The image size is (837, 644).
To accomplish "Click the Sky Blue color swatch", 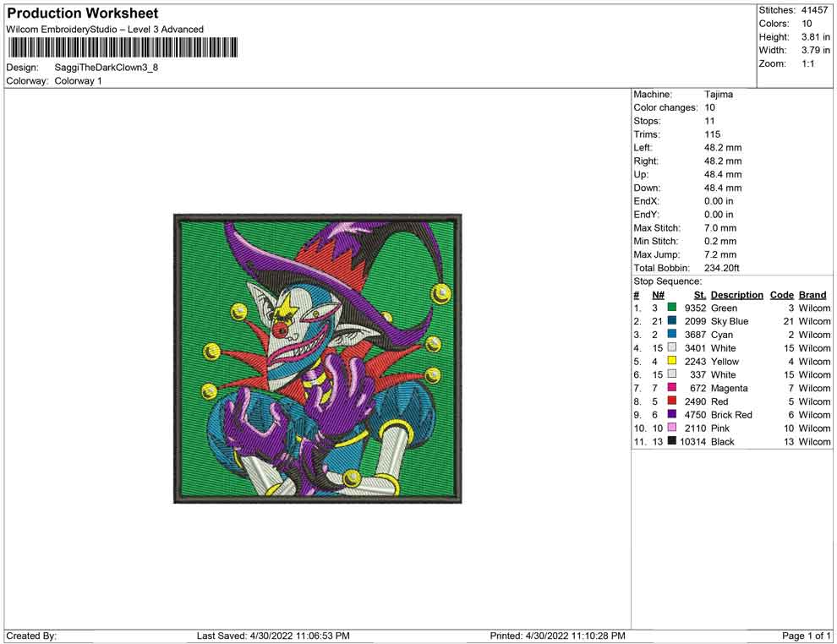I will click(671, 320).
